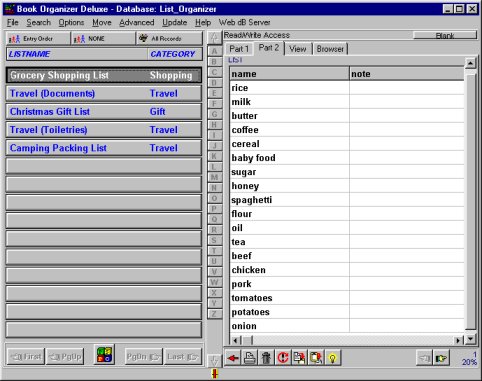Viewport: 482px width, 381px height.
Task: Open the Search menu
Action: click(39, 23)
